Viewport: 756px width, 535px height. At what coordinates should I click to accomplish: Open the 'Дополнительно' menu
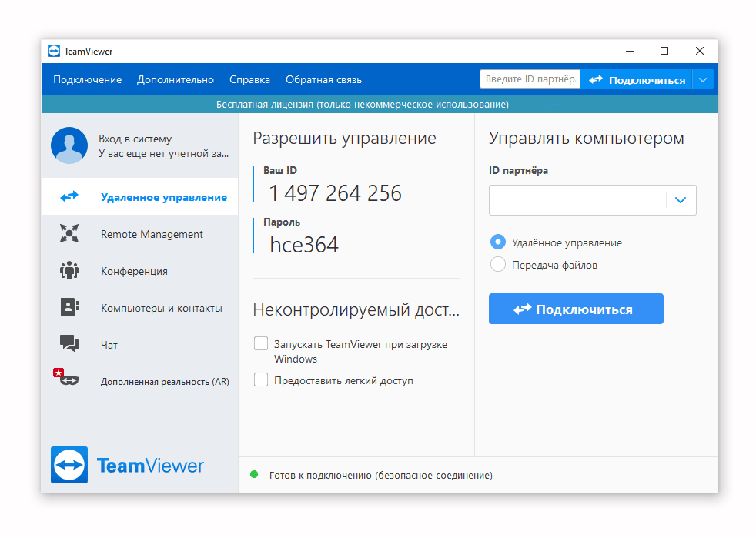176,79
